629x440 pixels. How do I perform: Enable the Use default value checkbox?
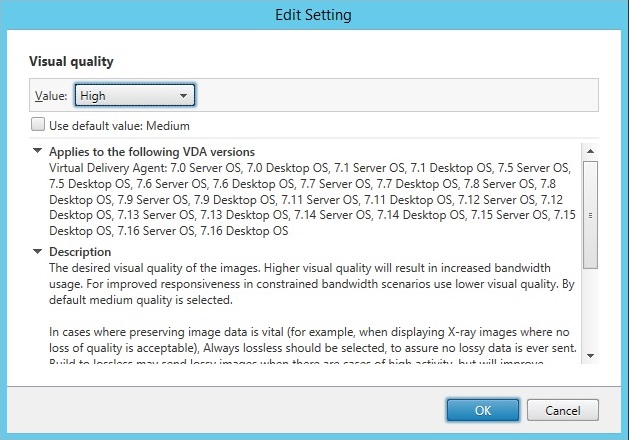(x=38, y=126)
